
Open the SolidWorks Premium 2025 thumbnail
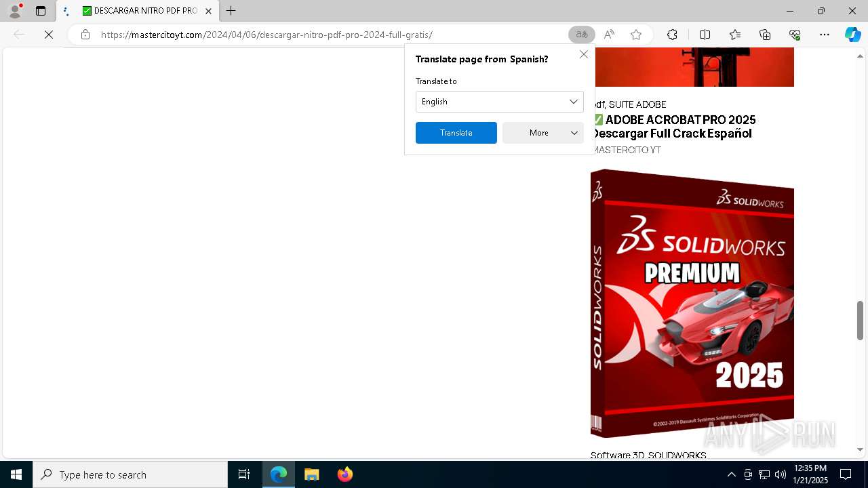[692, 303]
